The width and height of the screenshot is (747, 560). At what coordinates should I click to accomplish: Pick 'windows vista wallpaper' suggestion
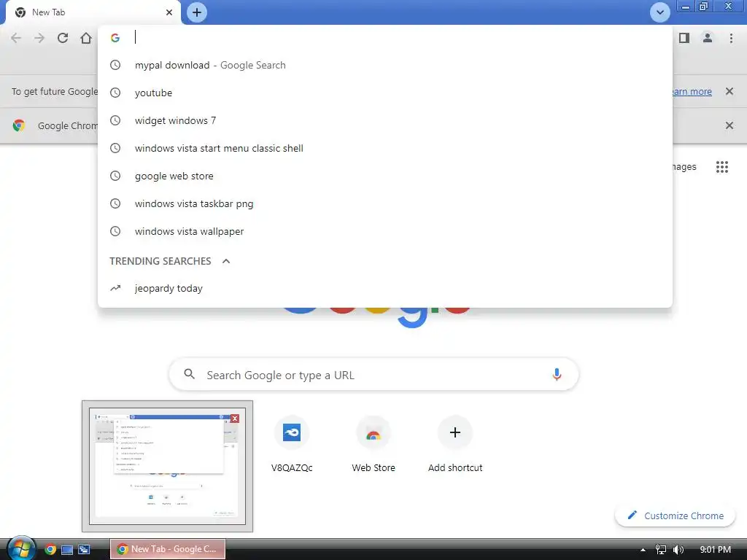(x=385, y=231)
